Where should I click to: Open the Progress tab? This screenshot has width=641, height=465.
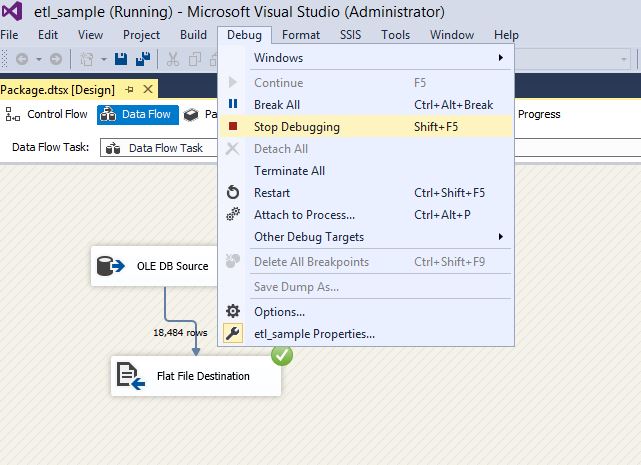(x=539, y=114)
